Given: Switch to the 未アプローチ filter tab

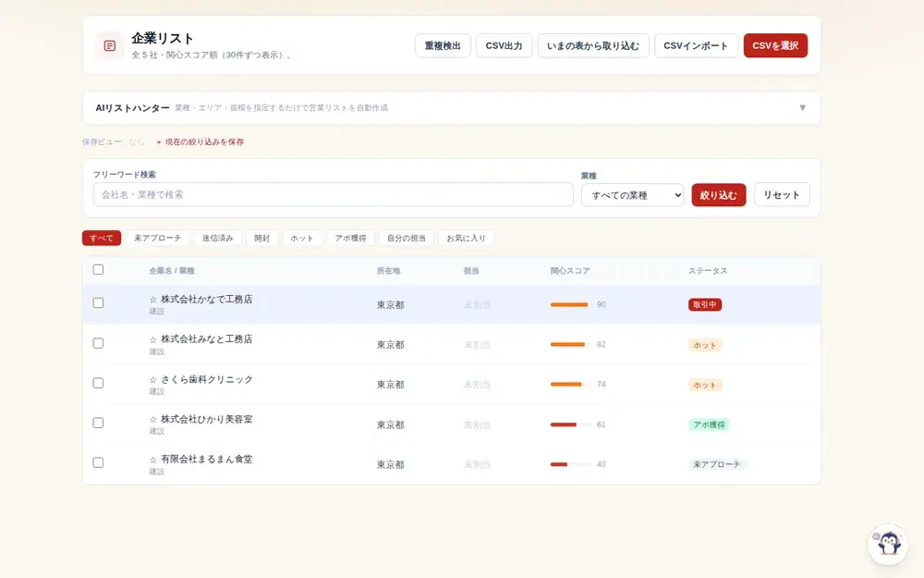Looking at the screenshot, I should click(x=157, y=238).
